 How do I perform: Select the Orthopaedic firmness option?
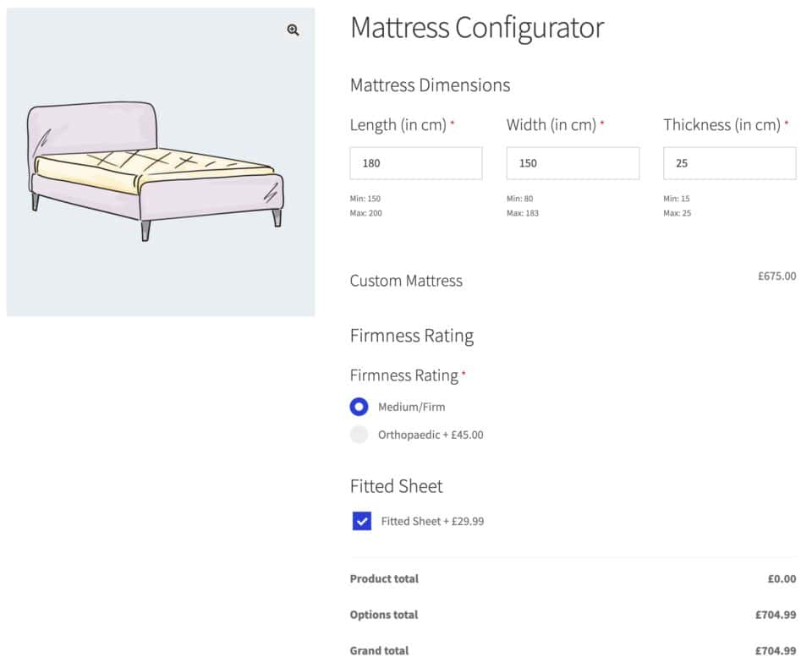(359, 435)
